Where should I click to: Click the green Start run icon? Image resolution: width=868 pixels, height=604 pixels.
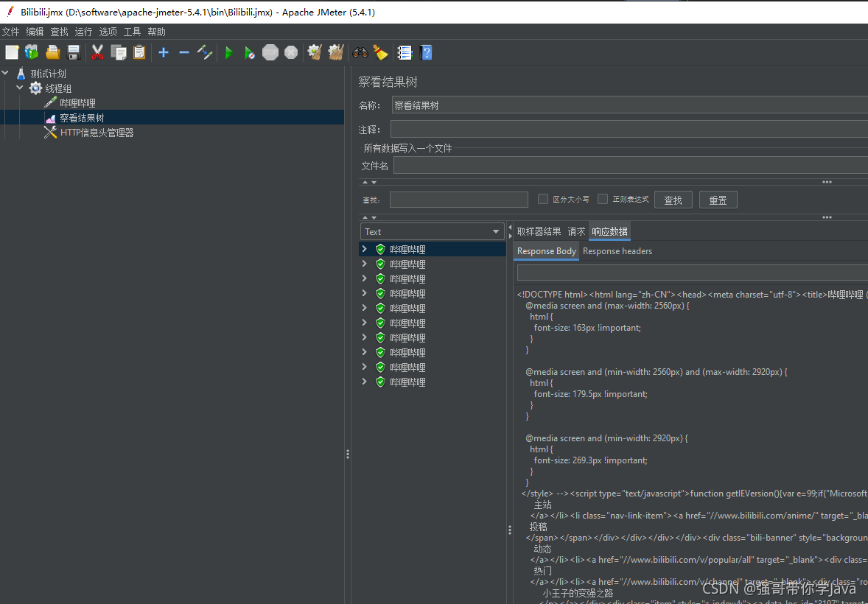[x=229, y=52]
